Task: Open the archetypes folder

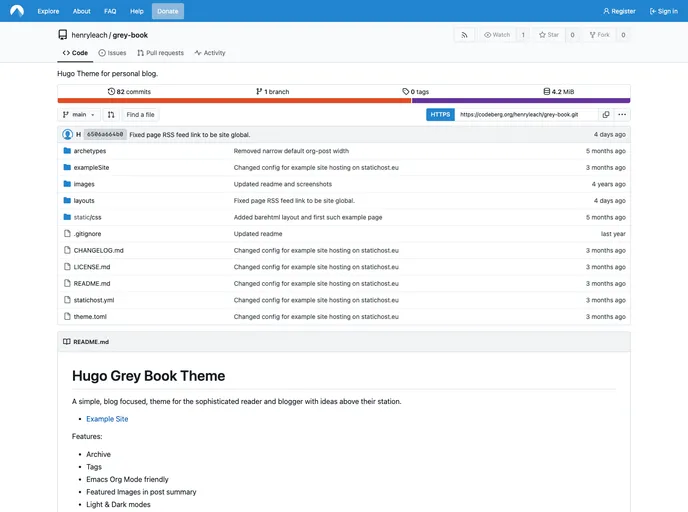Action: pyautogui.click(x=90, y=151)
